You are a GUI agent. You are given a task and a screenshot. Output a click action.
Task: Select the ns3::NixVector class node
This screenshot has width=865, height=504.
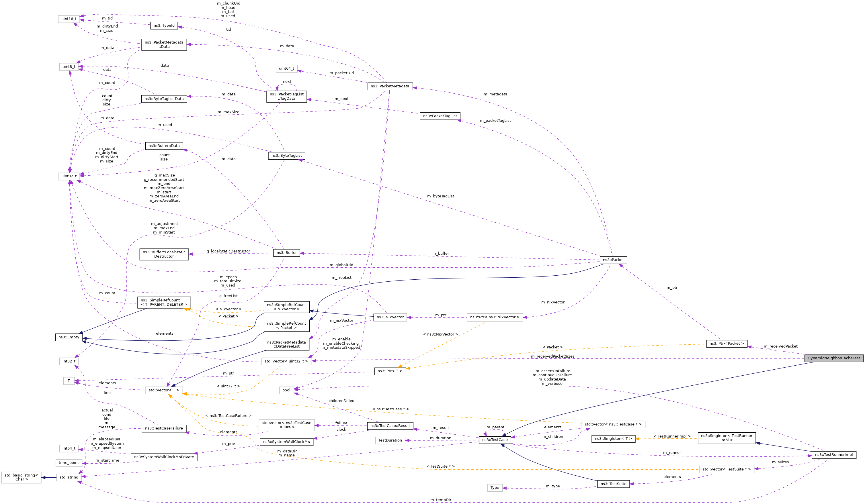(x=390, y=317)
